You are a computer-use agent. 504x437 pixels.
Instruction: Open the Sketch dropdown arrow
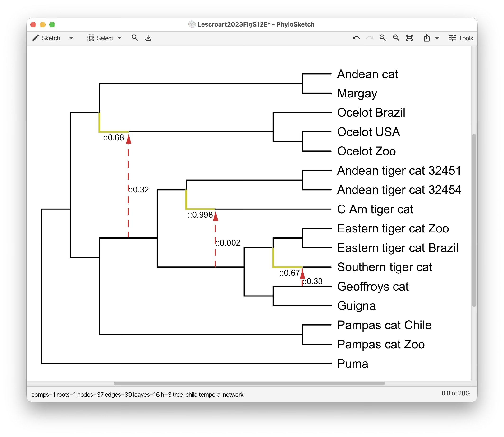tap(71, 38)
